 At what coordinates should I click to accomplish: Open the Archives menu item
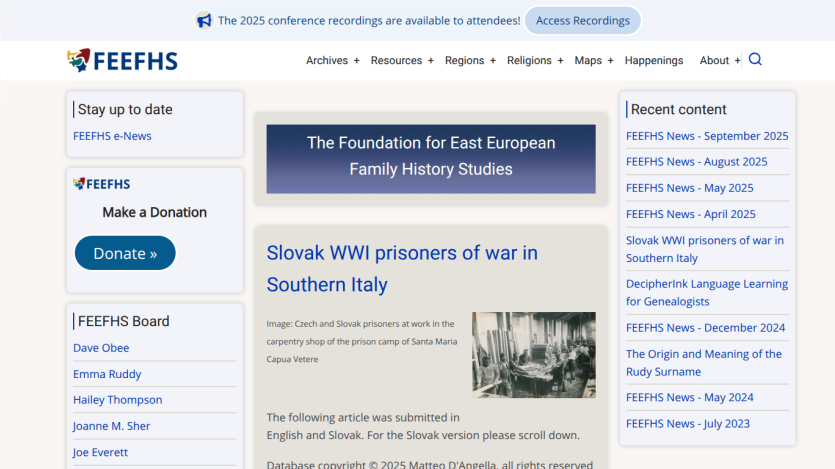(x=326, y=61)
